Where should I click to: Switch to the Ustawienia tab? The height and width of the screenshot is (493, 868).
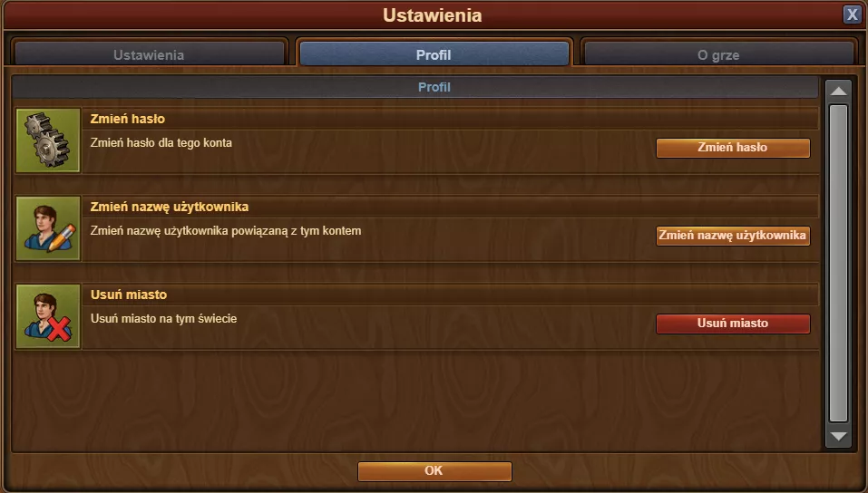(x=149, y=54)
